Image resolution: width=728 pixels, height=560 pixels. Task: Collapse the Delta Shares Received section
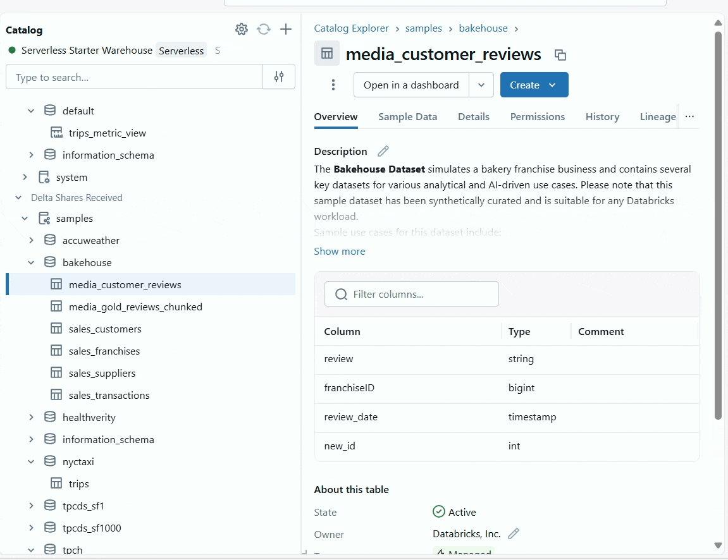click(18, 198)
